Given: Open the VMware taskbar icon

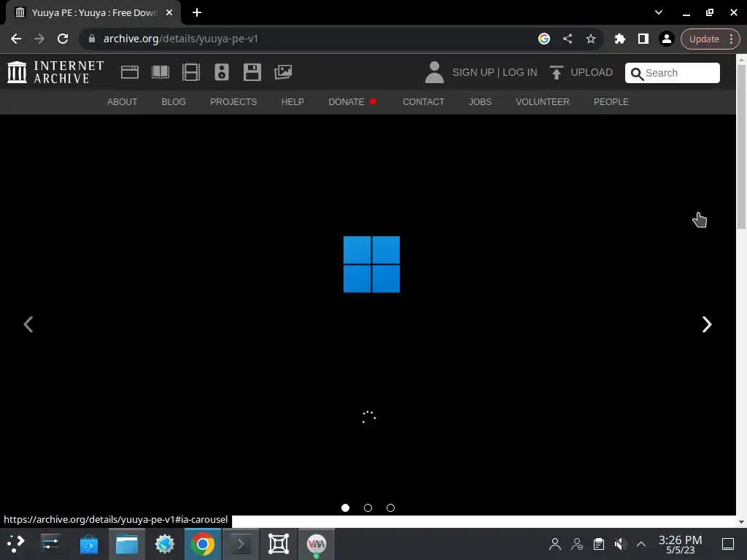Looking at the screenshot, I should [317, 544].
